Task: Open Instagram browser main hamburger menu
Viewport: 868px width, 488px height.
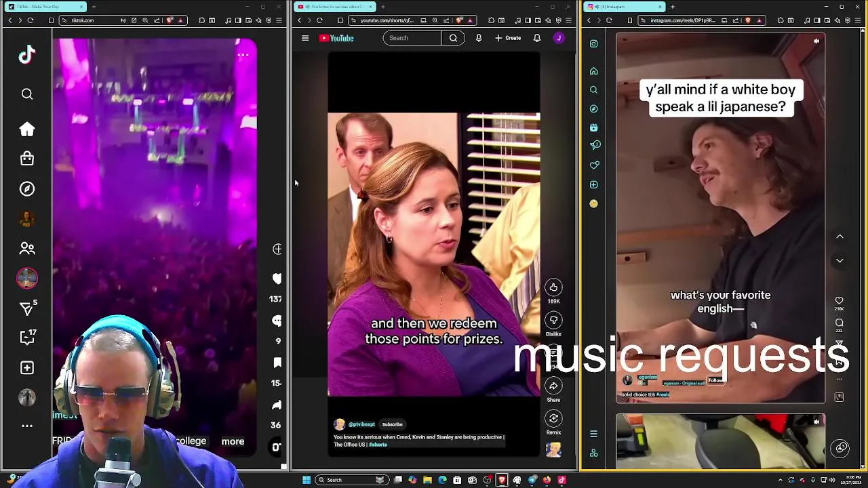Action: click(858, 20)
